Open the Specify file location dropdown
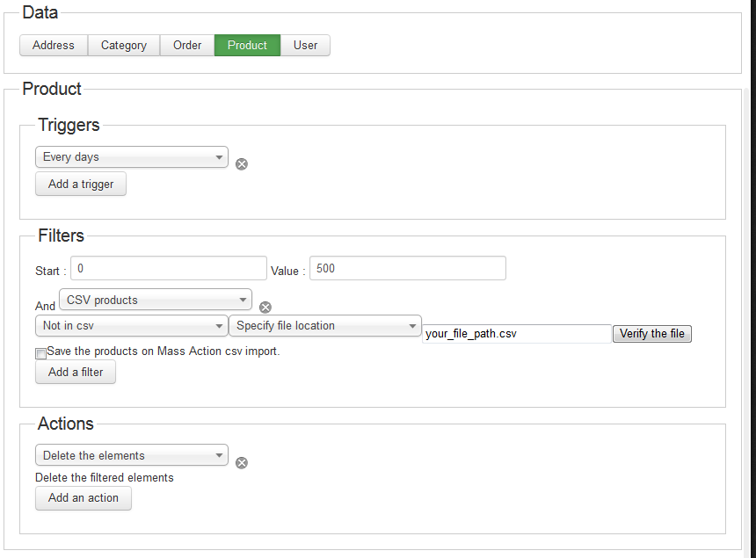756x558 pixels. [x=325, y=326]
